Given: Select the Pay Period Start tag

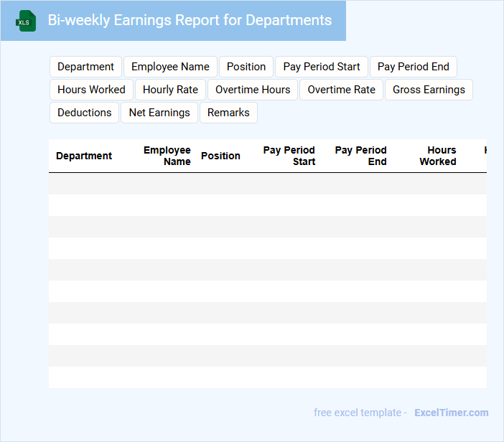Looking at the screenshot, I should click(322, 67).
